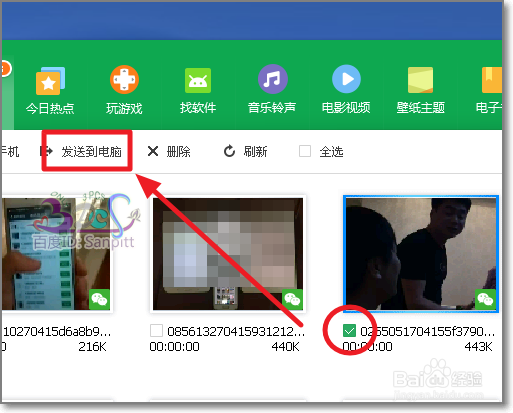
Task: Click the 删除 delete label
Action: [178, 152]
